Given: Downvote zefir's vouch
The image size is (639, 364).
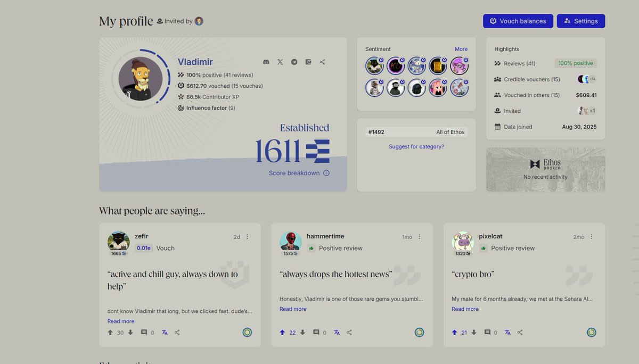Looking at the screenshot, I should [x=130, y=333].
